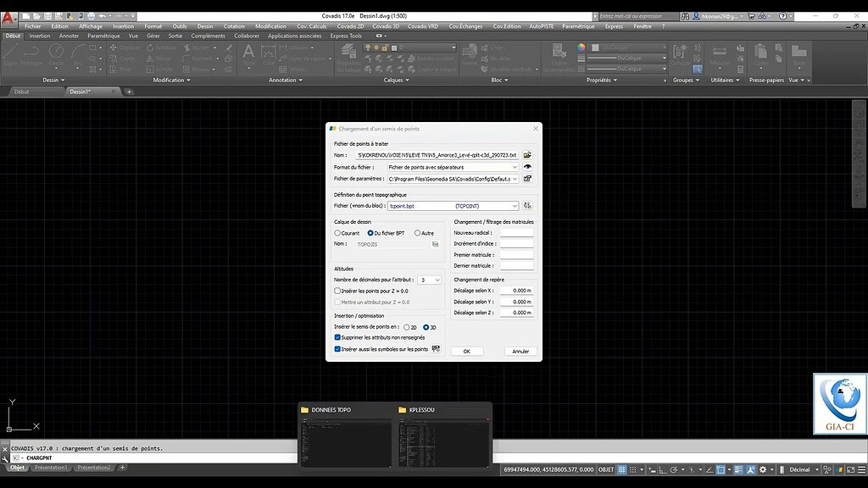868x488 pixels.
Task: Click the Mesurer icon in Utilitaires
Action: (719, 53)
